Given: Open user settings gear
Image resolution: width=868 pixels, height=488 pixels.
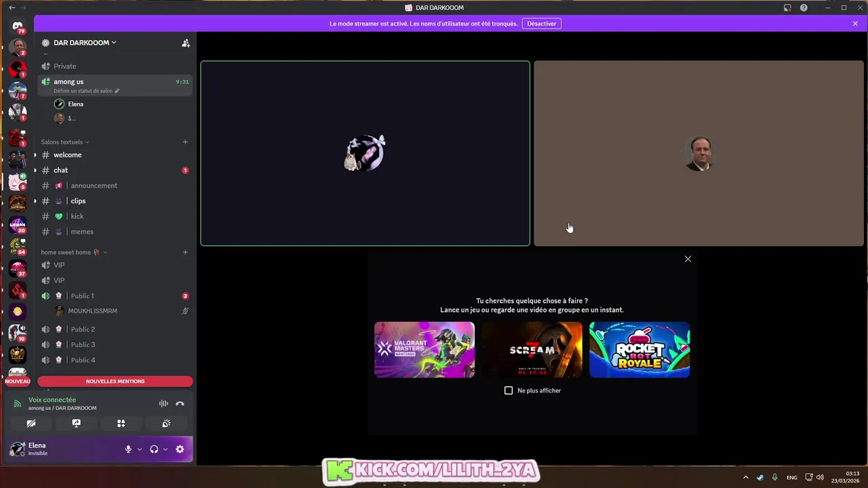Looking at the screenshot, I should click(x=180, y=449).
